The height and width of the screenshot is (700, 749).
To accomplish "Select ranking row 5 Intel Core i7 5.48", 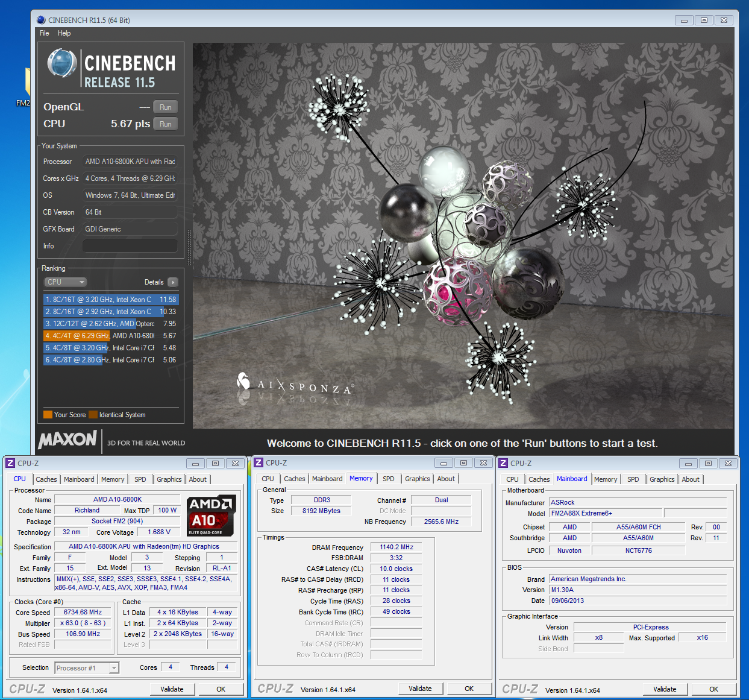I will 111,348.
